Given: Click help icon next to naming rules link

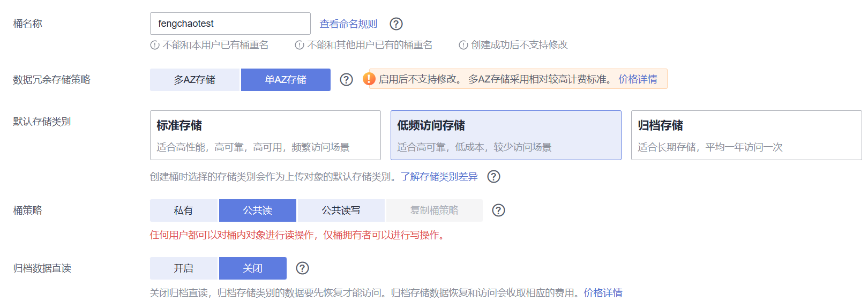Looking at the screenshot, I should click(396, 24).
